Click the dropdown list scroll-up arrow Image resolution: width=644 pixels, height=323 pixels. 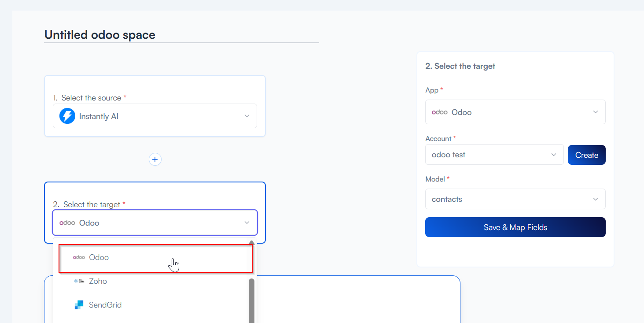pos(251,242)
